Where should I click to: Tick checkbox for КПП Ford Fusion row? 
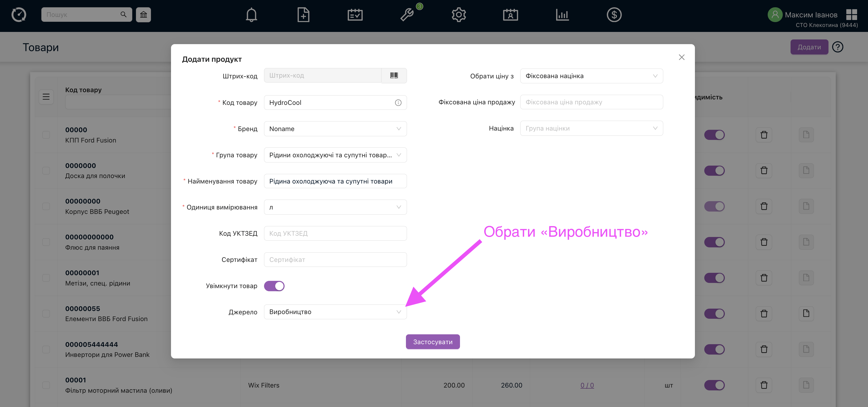(46, 135)
